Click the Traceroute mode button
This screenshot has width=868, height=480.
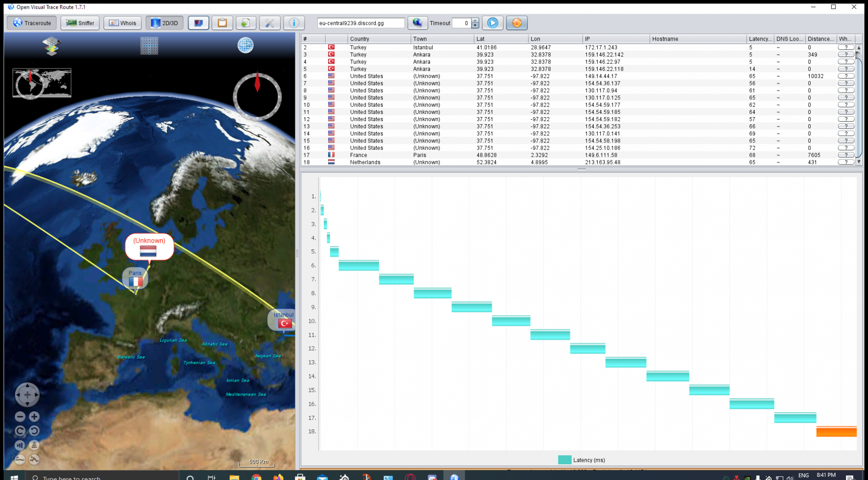(x=32, y=23)
